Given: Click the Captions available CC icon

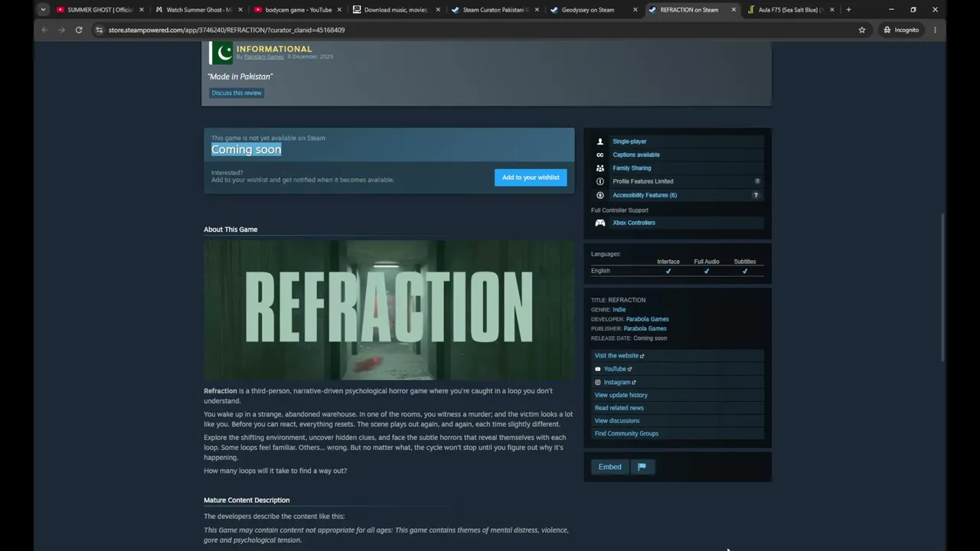Looking at the screenshot, I should [x=599, y=155].
